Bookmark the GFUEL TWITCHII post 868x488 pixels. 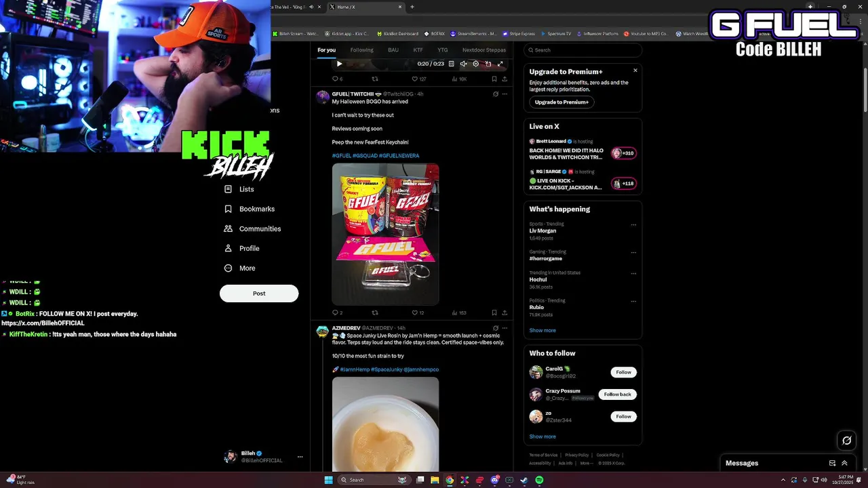[494, 312]
